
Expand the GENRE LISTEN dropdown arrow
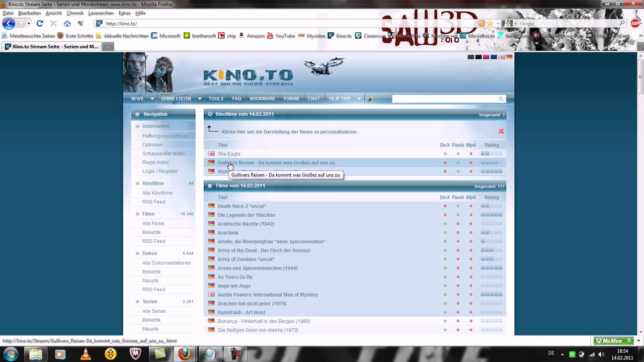click(x=200, y=99)
